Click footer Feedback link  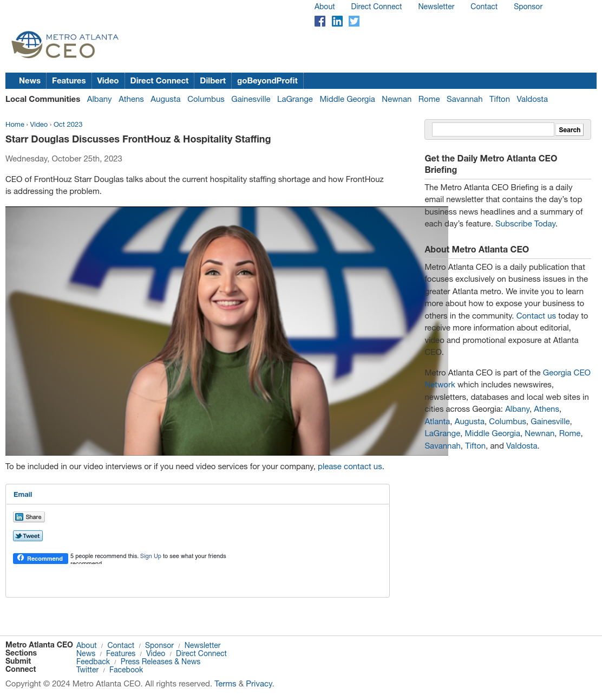tap(93, 662)
